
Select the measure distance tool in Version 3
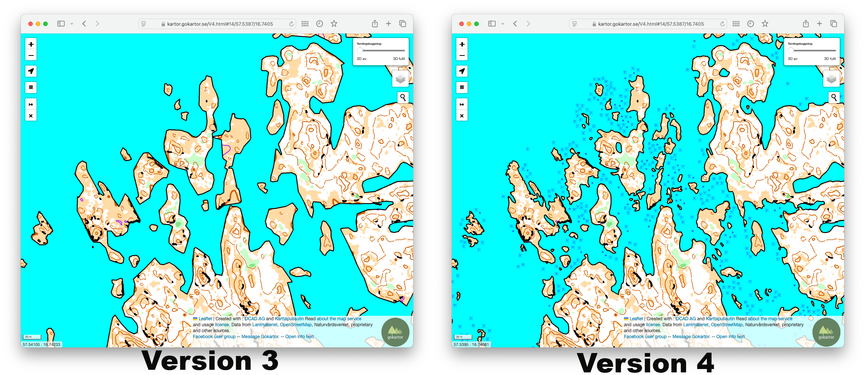[x=31, y=104]
